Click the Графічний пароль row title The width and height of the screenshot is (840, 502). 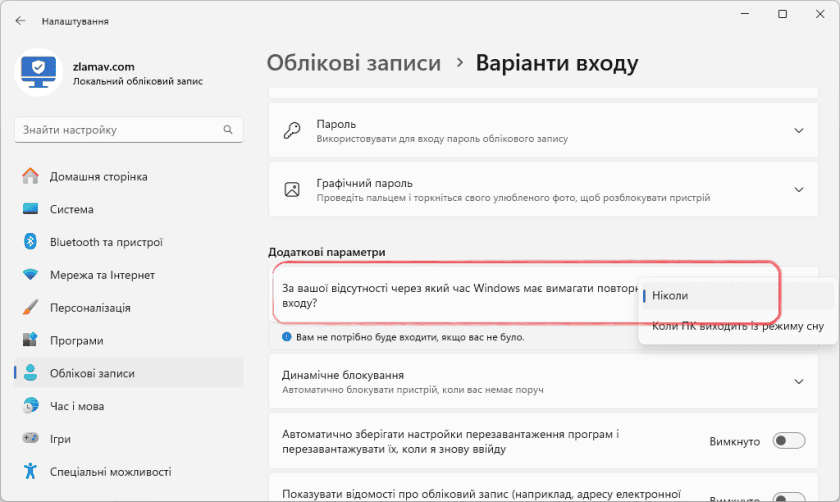pyautogui.click(x=364, y=183)
